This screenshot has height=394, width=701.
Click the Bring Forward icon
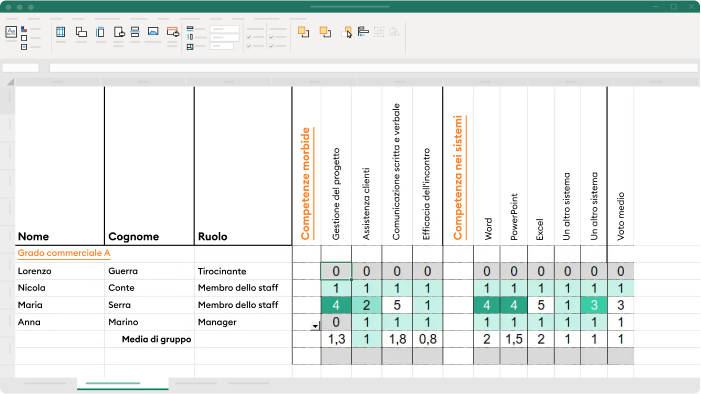tap(304, 32)
